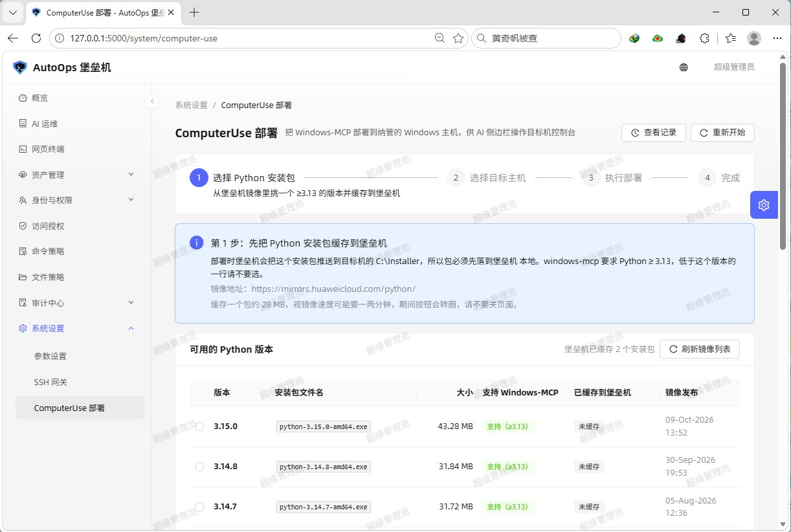
Task: Select the radio button for version 3.15.0
Action: 199,427
